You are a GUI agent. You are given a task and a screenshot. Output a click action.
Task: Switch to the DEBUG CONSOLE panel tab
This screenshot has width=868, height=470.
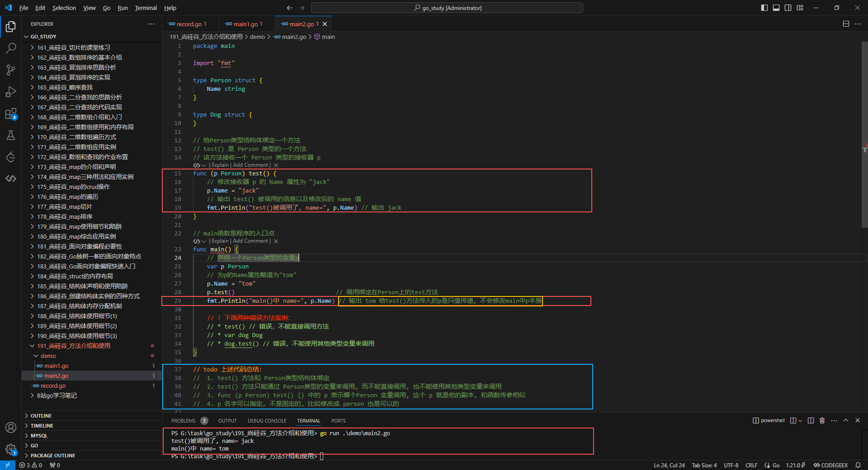click(267, 421)
